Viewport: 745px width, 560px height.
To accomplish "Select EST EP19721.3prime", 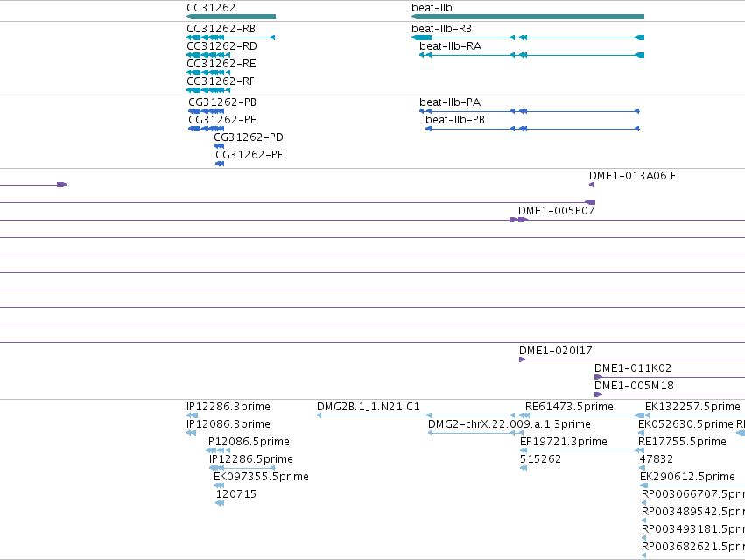I will pyautogui.click(x=564, y=442).
